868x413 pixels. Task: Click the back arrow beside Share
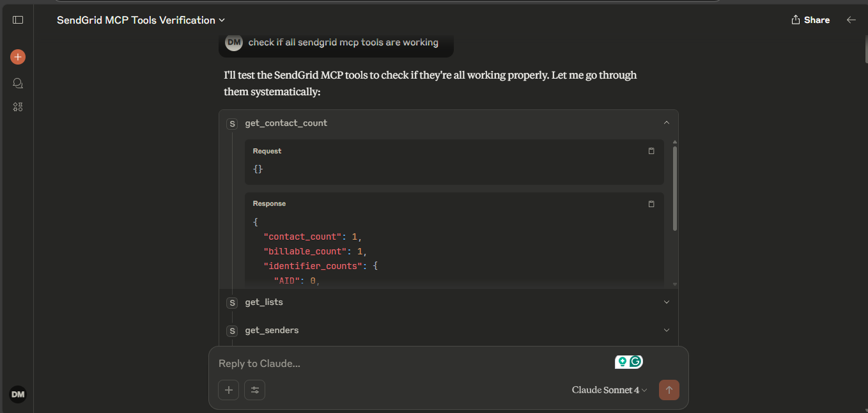pyautogui.click(x=851, y=19)
